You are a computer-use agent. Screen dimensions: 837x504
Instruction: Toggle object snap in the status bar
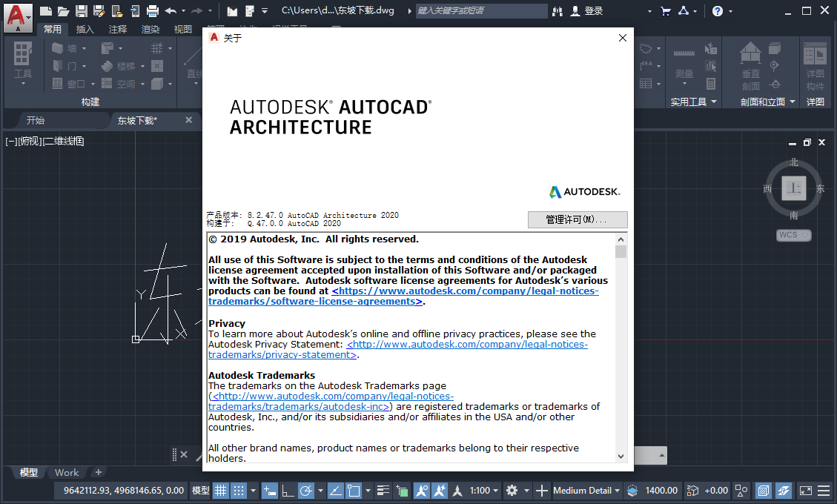(x=353, y=491)
